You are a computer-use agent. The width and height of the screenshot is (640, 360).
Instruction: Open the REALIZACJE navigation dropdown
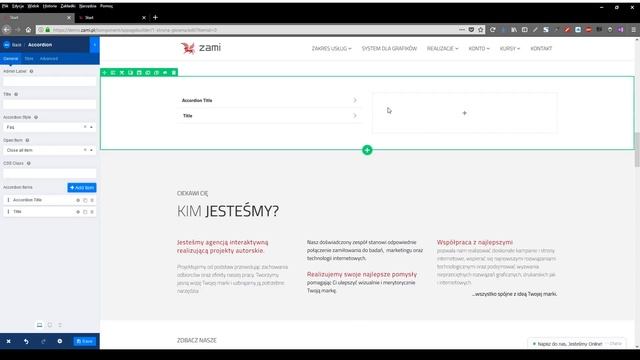pos(442,49)
